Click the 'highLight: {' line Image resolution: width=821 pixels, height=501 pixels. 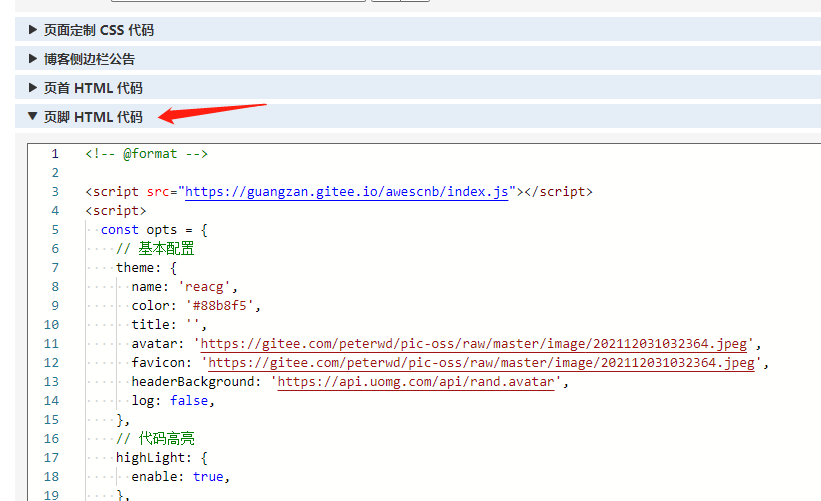162,458
